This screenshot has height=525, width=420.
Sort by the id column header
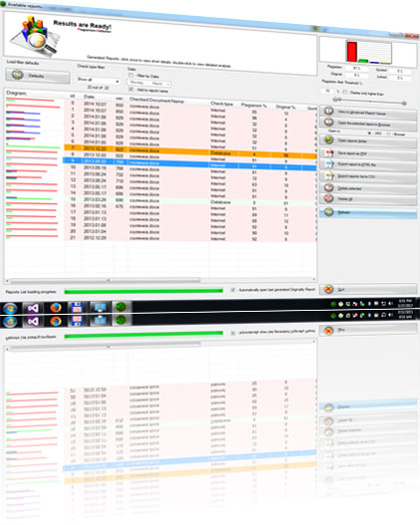point(73,96)
